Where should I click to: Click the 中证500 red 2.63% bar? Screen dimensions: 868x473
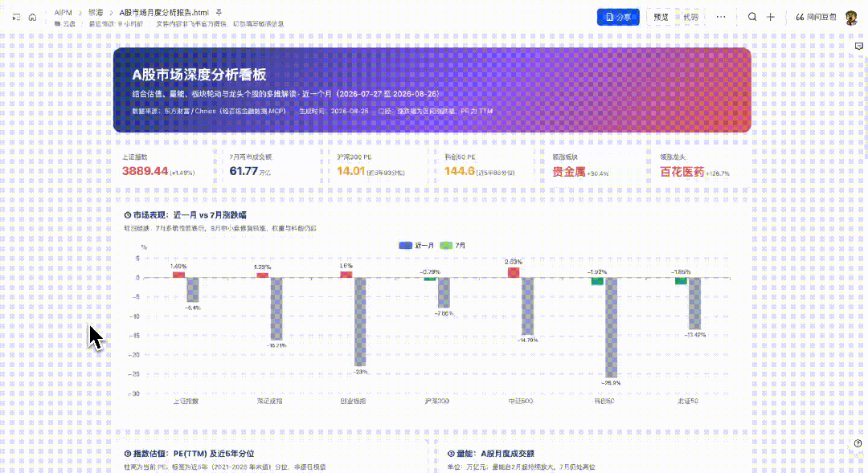pos(514,272)
